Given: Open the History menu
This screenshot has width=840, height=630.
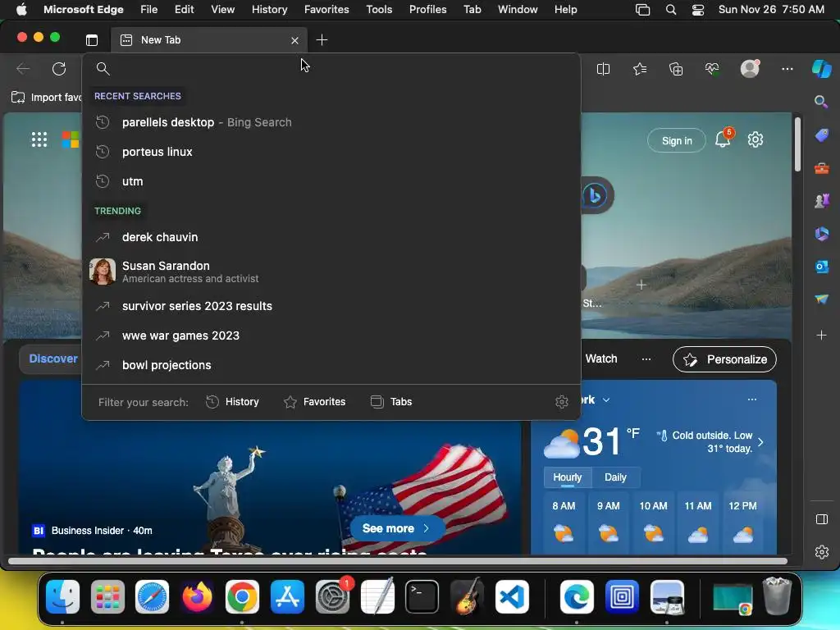Looking at the screenshot, I should tap(269, 9).
